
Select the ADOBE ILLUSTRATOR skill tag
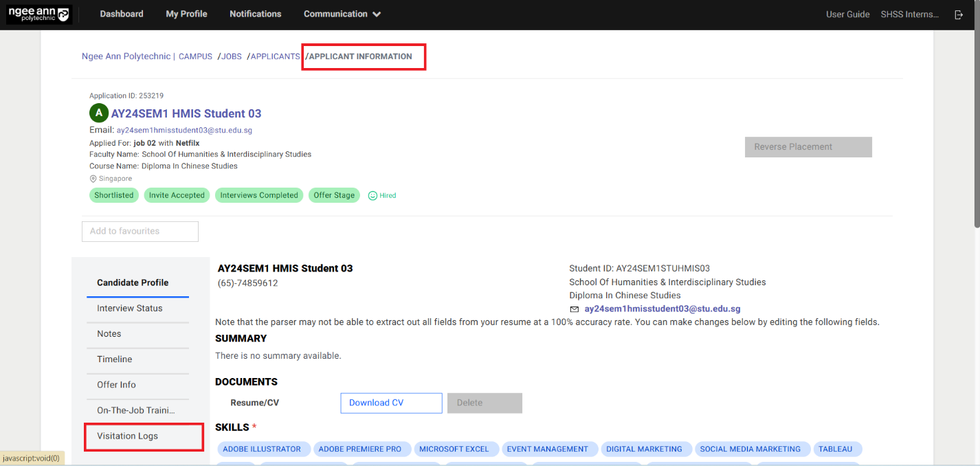pos(264,449)
